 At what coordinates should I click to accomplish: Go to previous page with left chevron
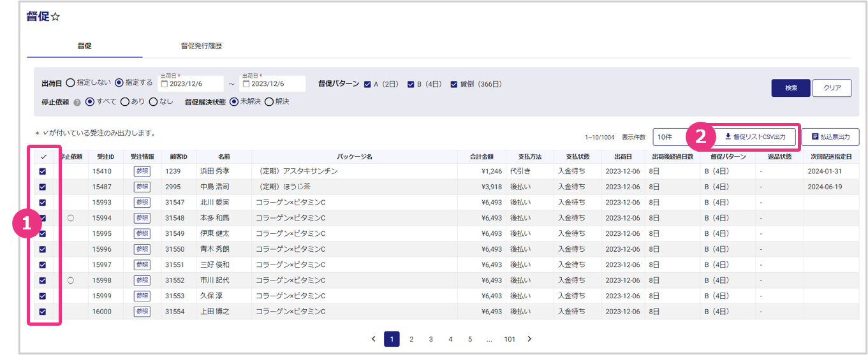coord(373,339)
